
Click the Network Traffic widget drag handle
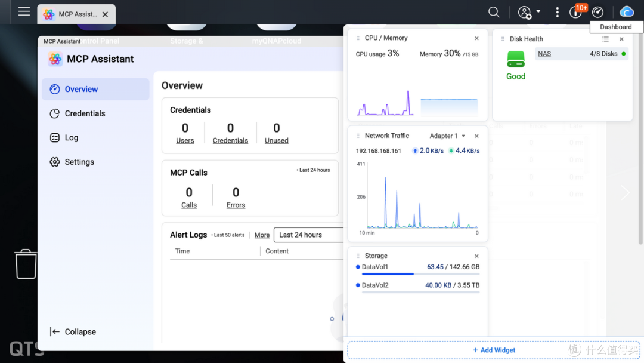pyautogui.click(x=358, y=136)
